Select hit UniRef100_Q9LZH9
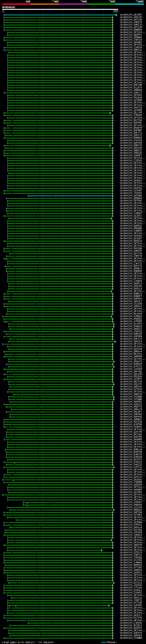146x644 pixels. coord(131,374)
